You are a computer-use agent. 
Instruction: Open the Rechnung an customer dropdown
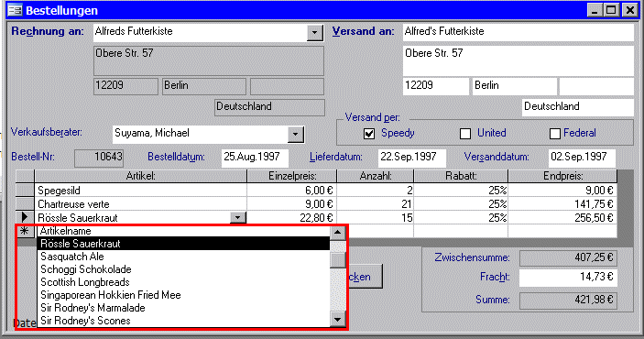click(314, 32)
